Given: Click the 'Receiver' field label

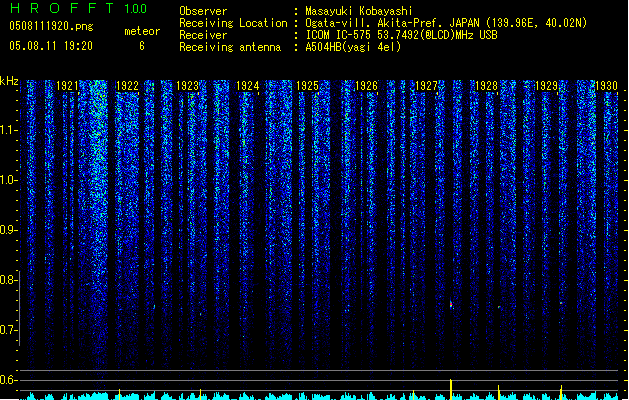Looking at the screenshot, I should click(203, 35).
